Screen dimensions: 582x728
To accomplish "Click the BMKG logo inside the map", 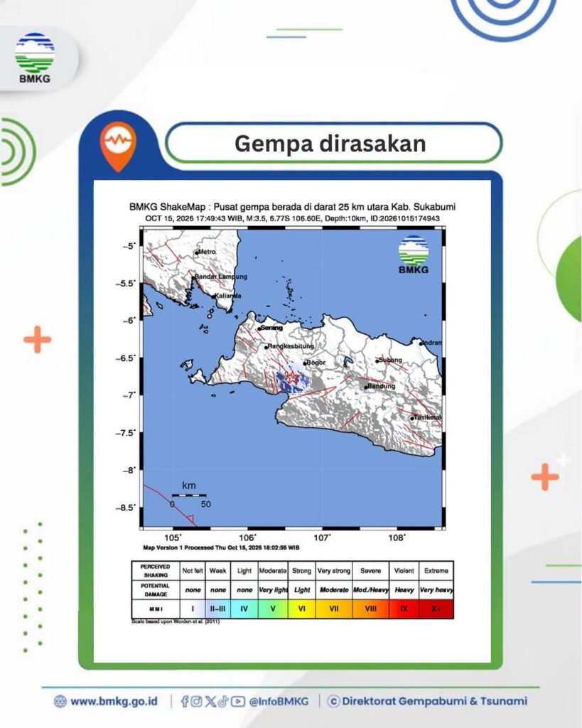I will pyautogui.click(x=414, y=255).
